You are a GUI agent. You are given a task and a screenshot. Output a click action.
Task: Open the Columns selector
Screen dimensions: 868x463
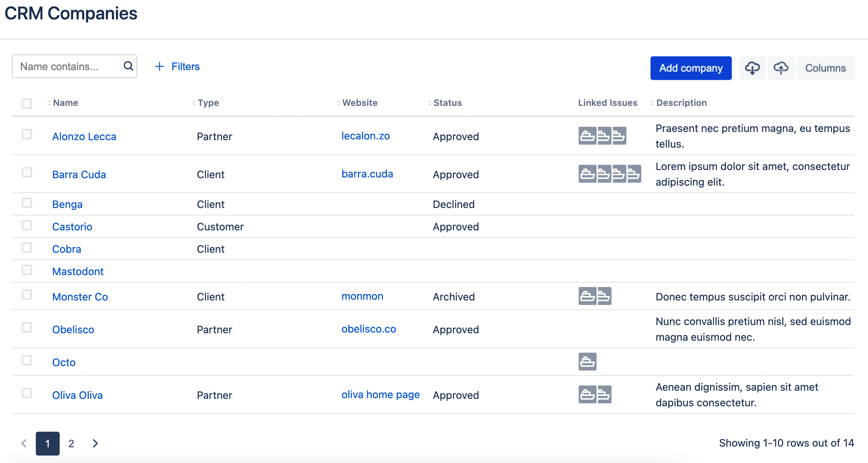tap(825, 68)
